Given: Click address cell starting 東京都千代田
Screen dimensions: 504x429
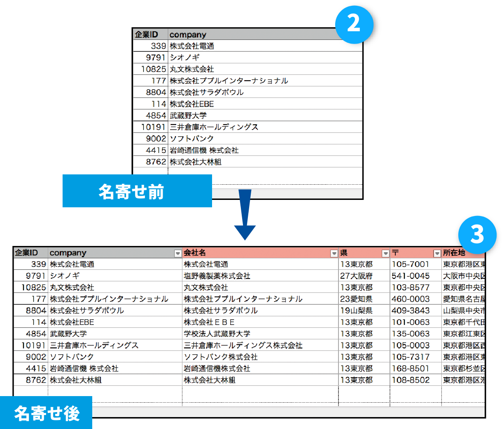Looking at the screenshot, I should click(x=464, y=322).
